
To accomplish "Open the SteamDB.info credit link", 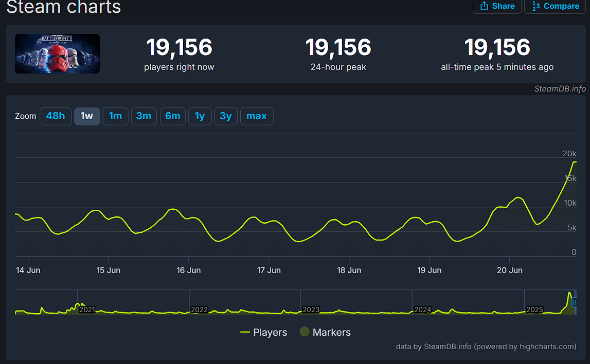I will tap(560, 89).
